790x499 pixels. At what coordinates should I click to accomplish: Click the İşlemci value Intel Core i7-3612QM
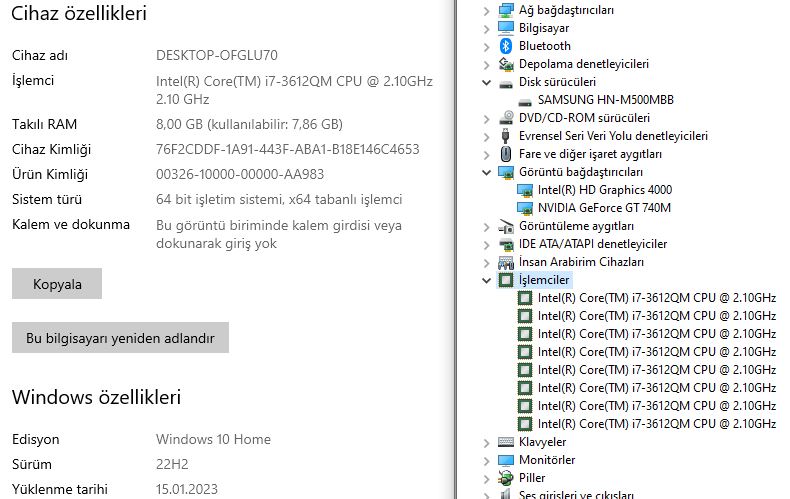[x=294, y=90]
